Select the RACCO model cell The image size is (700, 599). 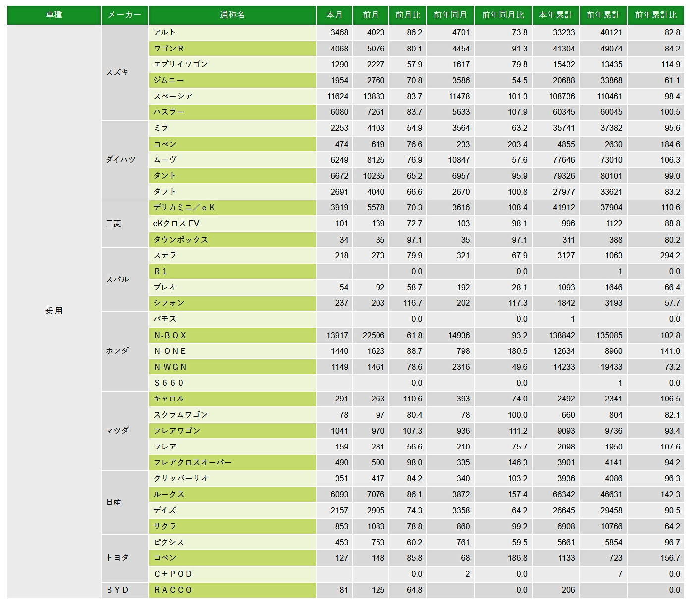pyautogui.click(x=232, y=590)
